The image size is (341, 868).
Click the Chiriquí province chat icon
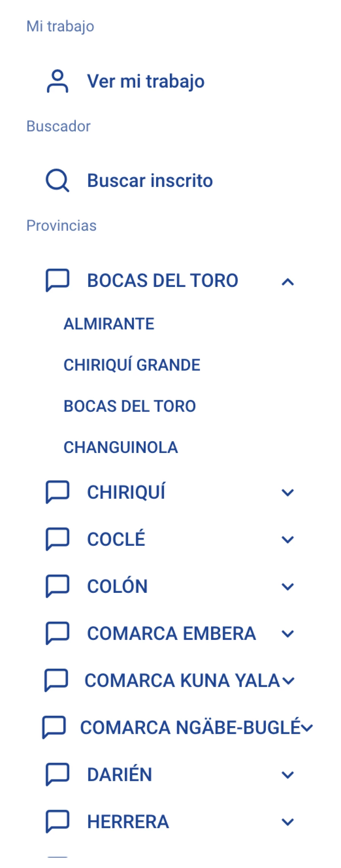(57, 492)
